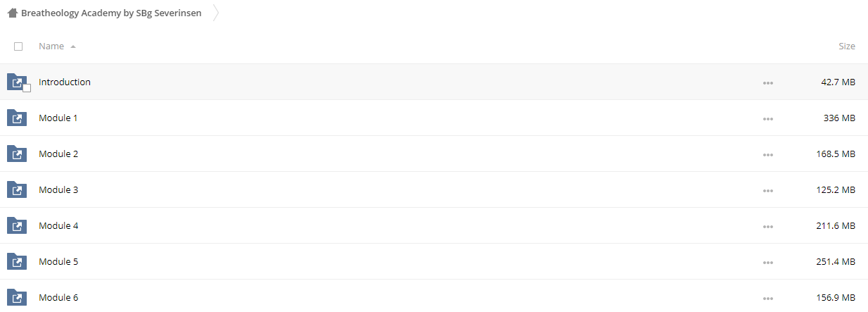This screenshot has height=312, width=868.
Task: Click the Module 6 folder icon
Action: click(x=16, y=297)
